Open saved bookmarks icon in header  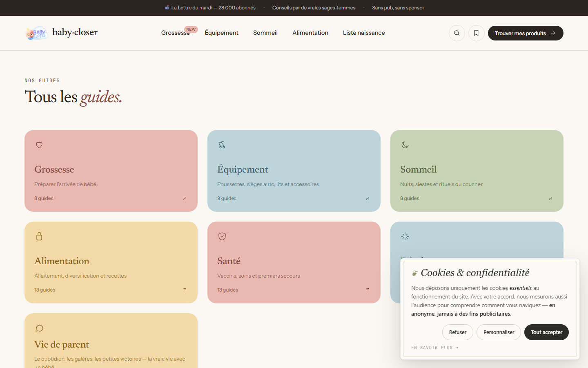pyautogui.click(x=477, y=33)
